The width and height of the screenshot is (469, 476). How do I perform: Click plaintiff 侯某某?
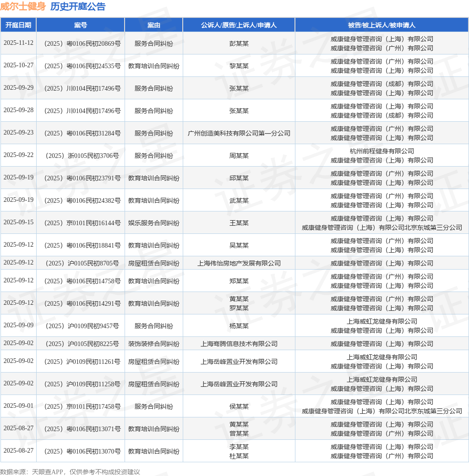[239, 406]
